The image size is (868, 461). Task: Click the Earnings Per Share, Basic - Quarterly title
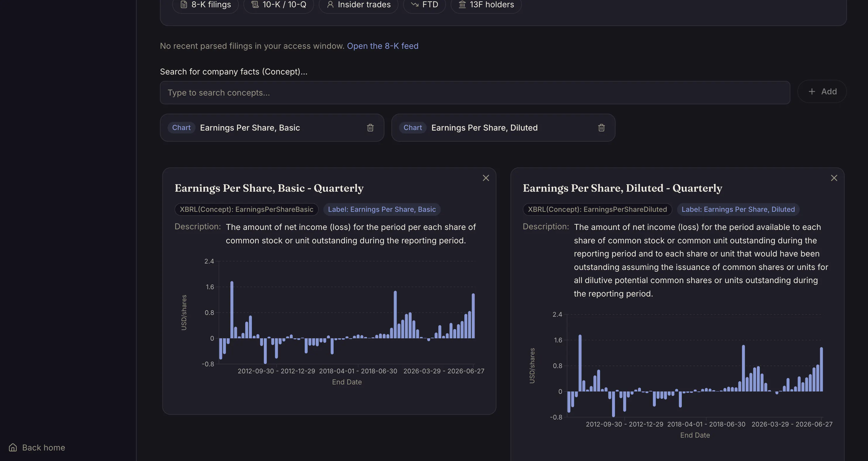(269, 188)
